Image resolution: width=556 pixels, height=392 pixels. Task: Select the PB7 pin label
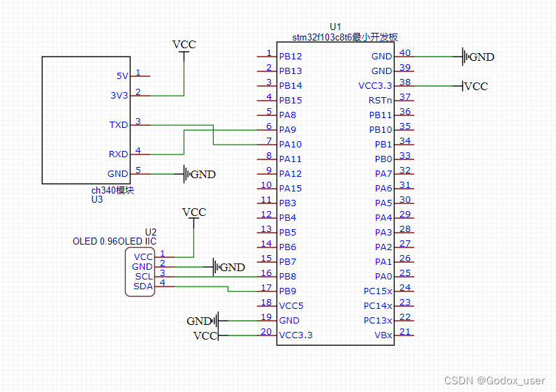pos(288,262)
